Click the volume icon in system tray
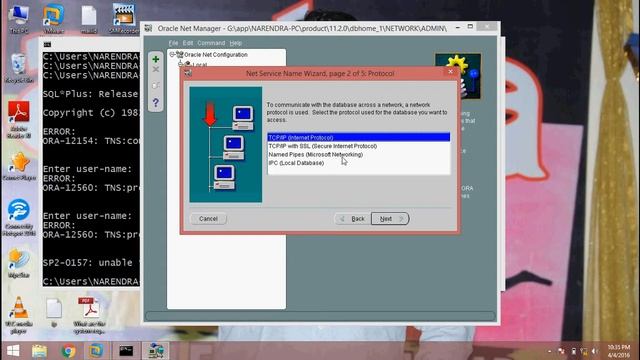Viewport: 640px width, 360px height. [x=596, y=351]
